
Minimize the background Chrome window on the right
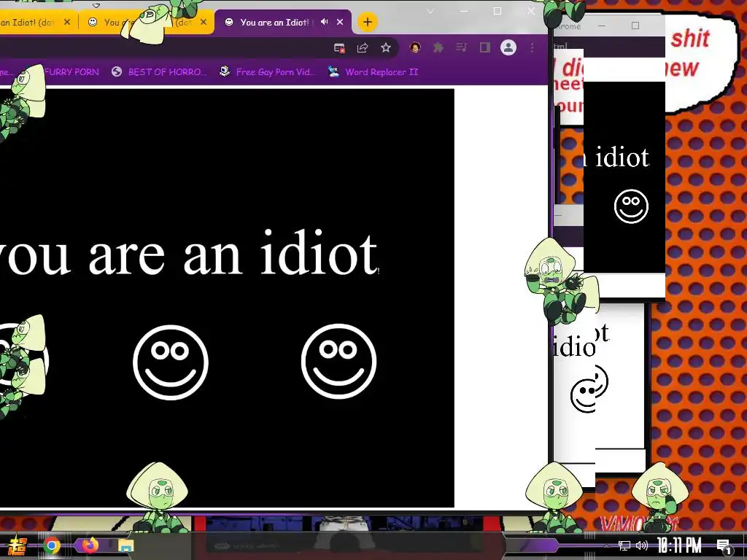[602, 26]
